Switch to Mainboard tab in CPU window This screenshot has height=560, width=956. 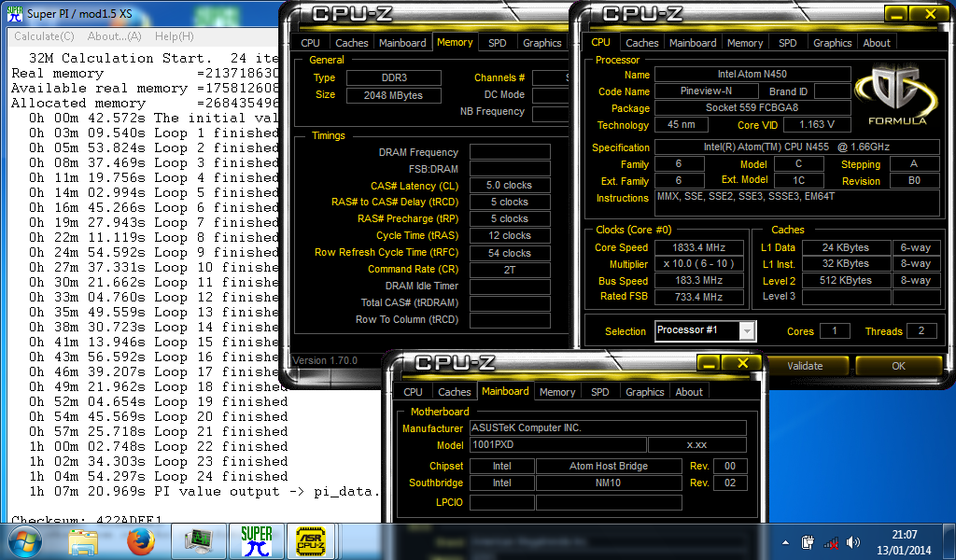coord(693,43)
